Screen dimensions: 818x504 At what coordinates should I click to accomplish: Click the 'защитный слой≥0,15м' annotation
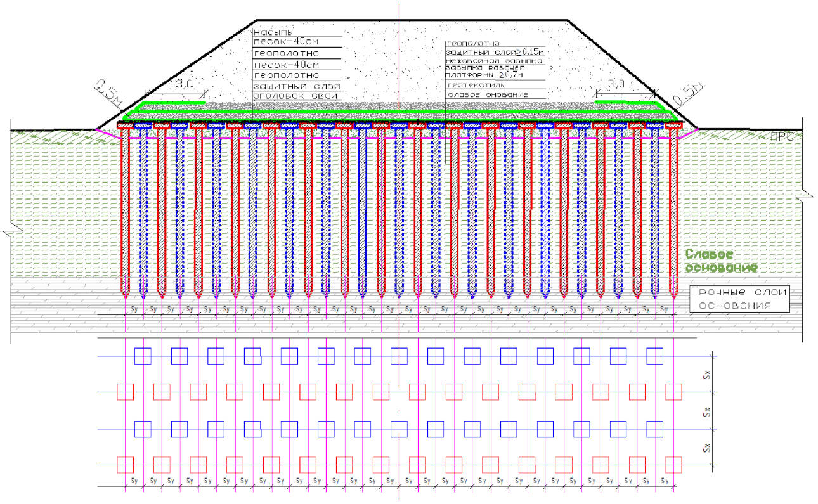[x=496, y=51]
